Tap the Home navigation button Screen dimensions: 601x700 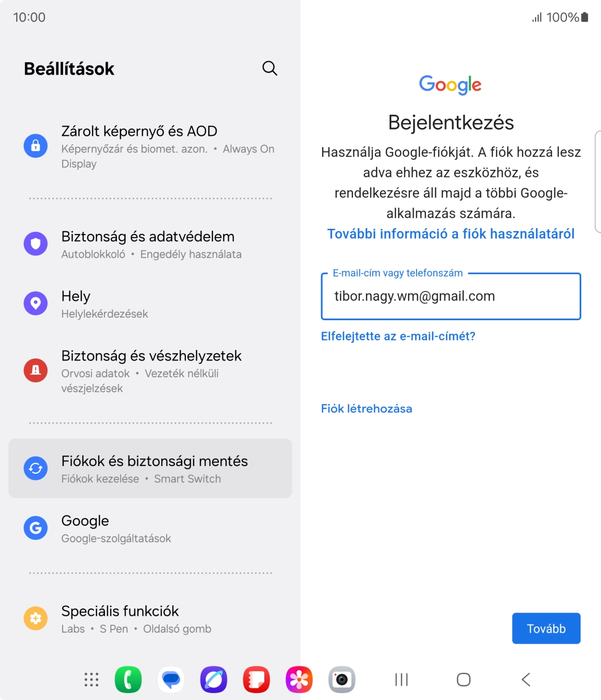pos(464,680)
